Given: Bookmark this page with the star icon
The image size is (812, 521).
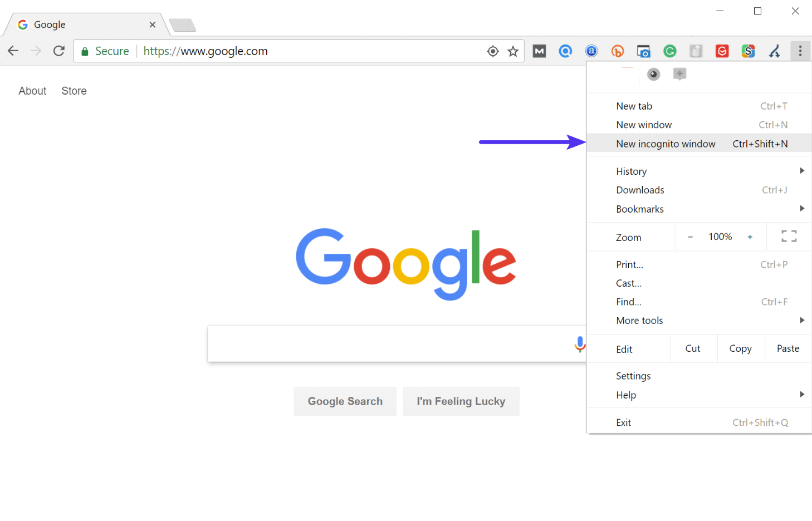Looking at the screenshot, I should click(x=513, y=52).
